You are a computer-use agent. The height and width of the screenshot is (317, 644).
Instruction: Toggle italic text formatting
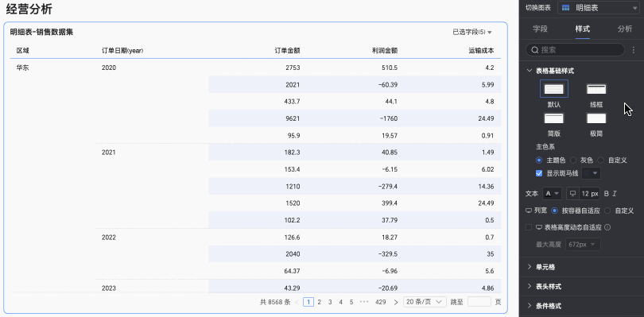pyautogui.click(x=615, y=193)
